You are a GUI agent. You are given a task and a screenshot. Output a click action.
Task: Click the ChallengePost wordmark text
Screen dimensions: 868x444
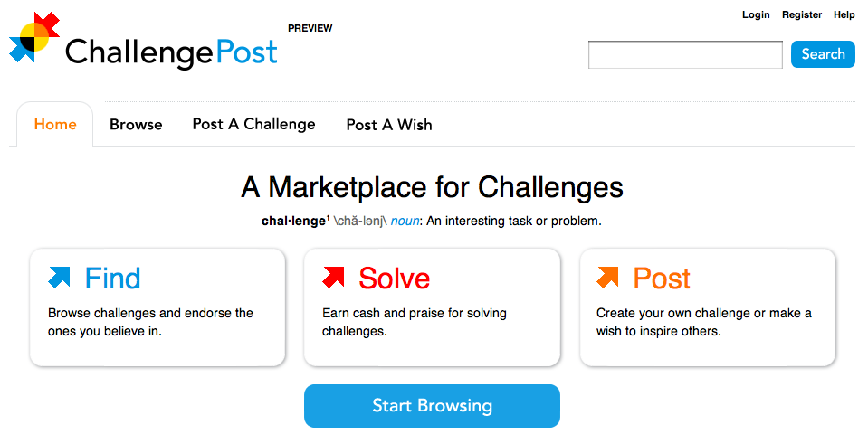coord(171,52)
